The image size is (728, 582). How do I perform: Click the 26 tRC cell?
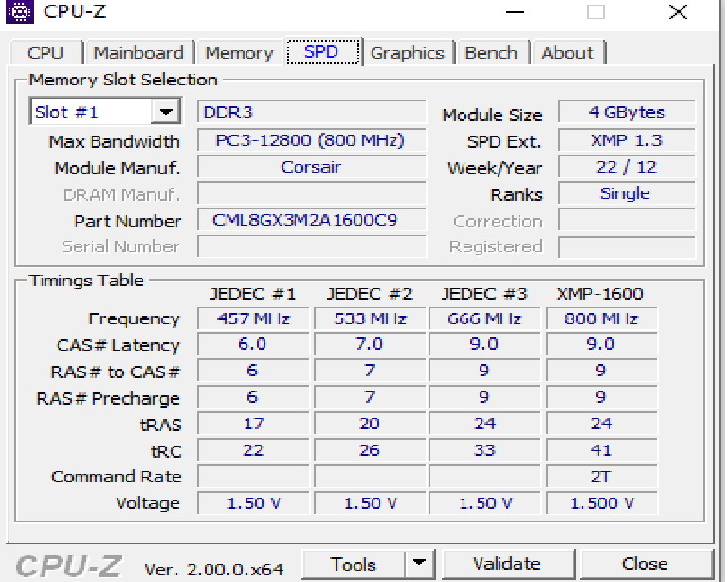click(370, 450)
